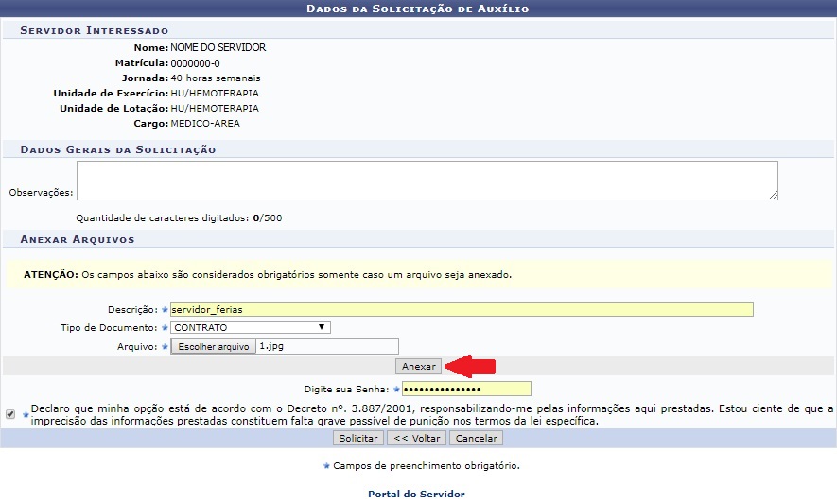
Task: Click the required star beside Descrição
Action: [165, 310]
